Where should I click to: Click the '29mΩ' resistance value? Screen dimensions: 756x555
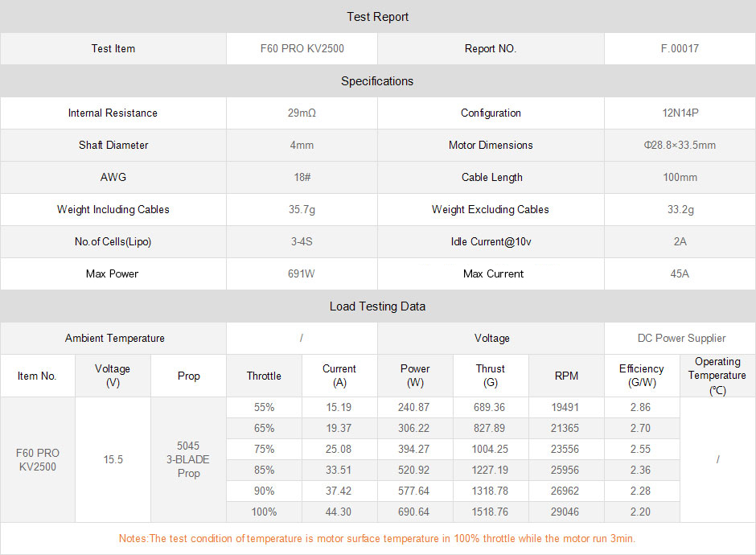[x=302, y=113]
